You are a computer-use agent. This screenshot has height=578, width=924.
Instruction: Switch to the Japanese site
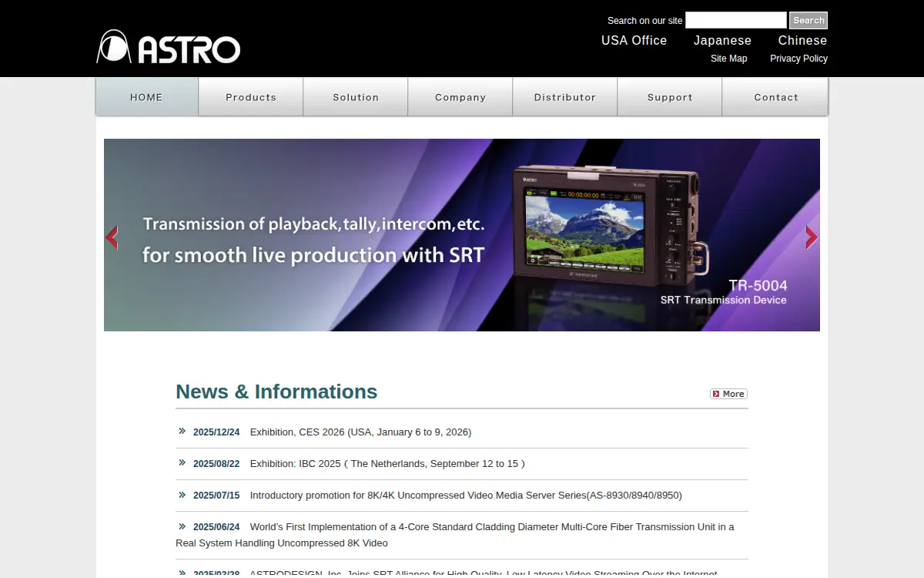click(x=722, y=40)
